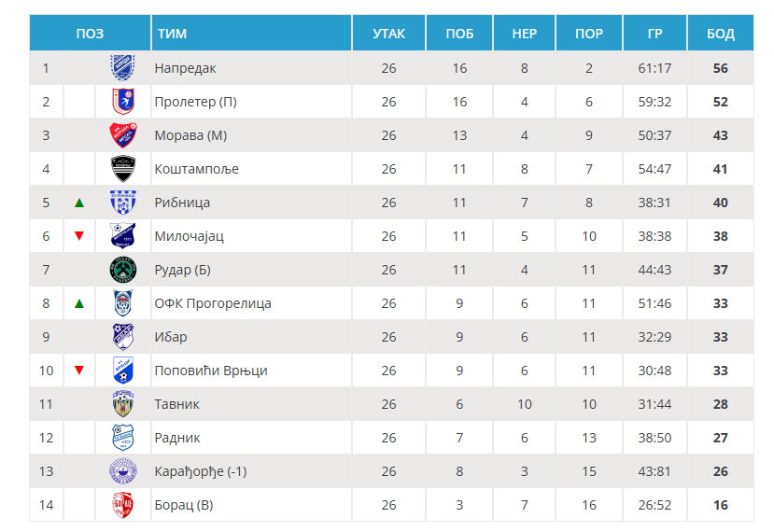
Task: Click the green up arrow for ОФК Прогорелица
Action: [x=79, y=303]
